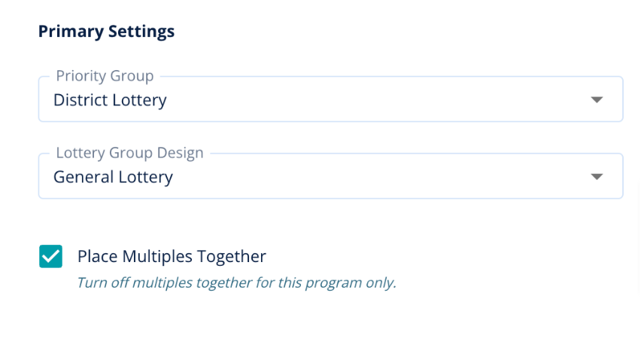Image resolution: width=644 pixels, height=363 pixels.
Task: Click the down-arrow icon in Priority Group
Action: [597, 99]
